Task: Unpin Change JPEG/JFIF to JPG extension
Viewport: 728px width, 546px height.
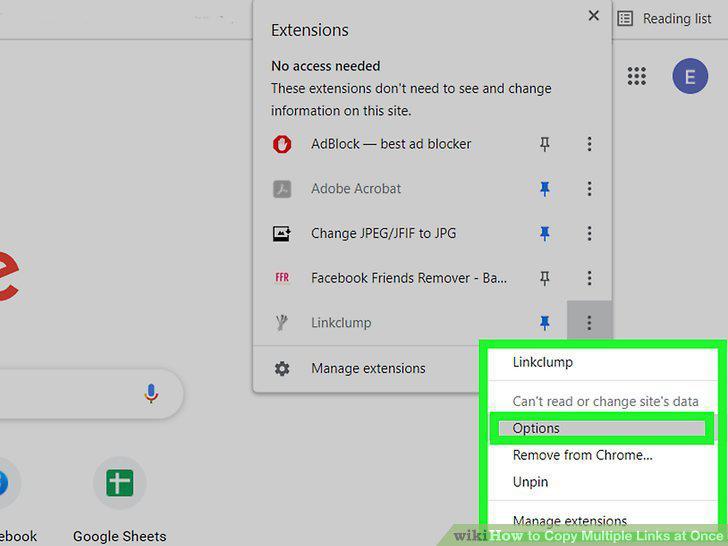Action: tap(545, 234)
